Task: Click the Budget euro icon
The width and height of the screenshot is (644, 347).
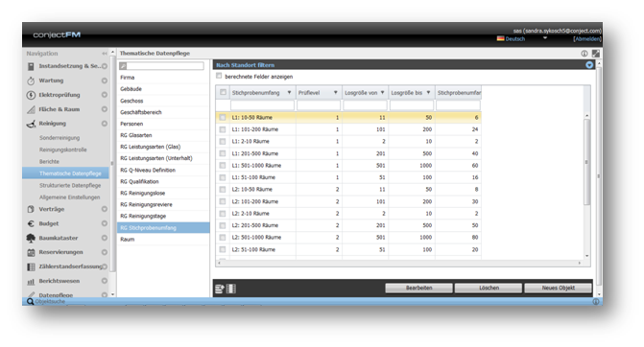Action: [31, 223]
